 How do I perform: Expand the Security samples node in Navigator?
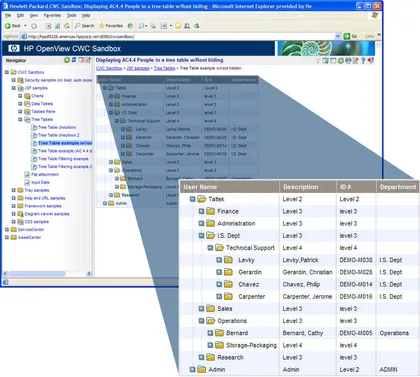point(13,80)
